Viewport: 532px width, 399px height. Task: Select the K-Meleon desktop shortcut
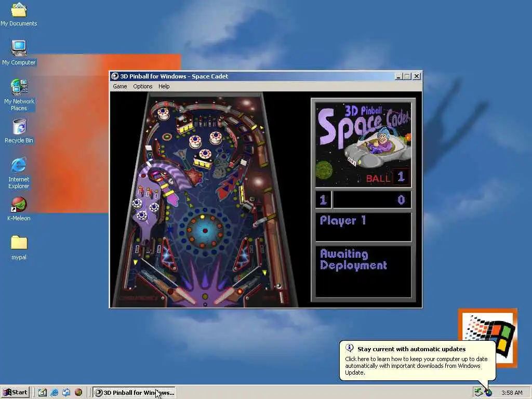click(x=19, y=209)
